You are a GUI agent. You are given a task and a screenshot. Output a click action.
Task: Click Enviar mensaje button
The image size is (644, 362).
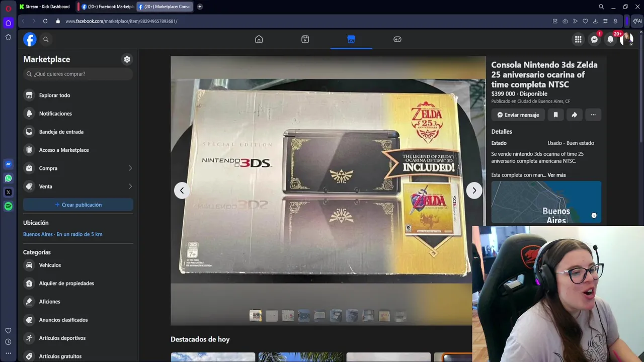pyautogui.click(x=518, y=115)
